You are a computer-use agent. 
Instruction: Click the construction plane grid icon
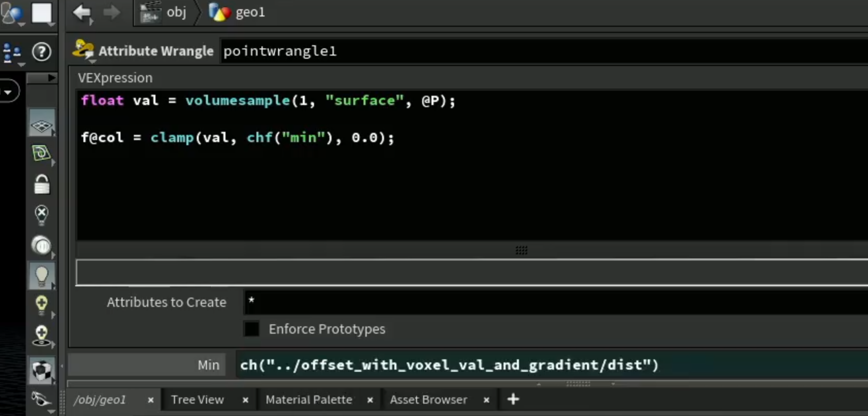42,125
